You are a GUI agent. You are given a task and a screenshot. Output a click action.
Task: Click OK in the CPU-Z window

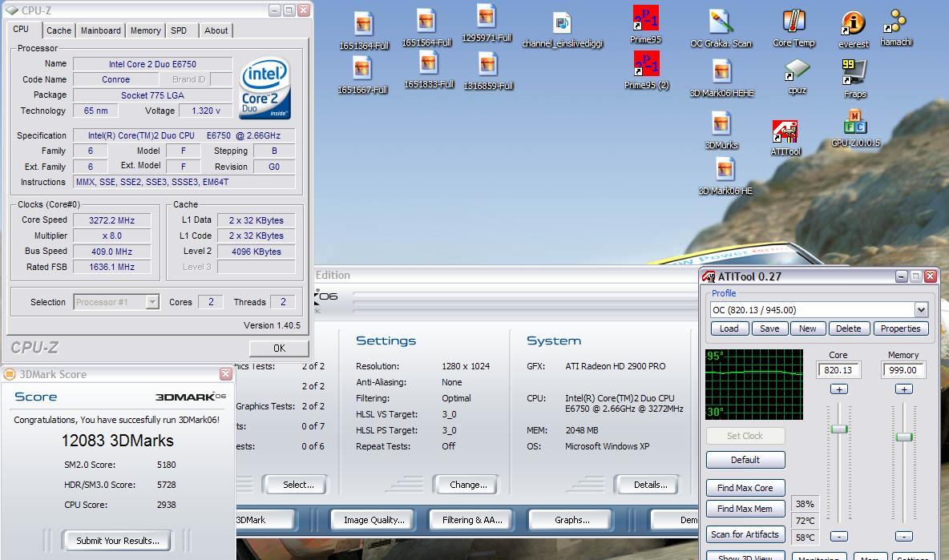click(x=279, y=348)
